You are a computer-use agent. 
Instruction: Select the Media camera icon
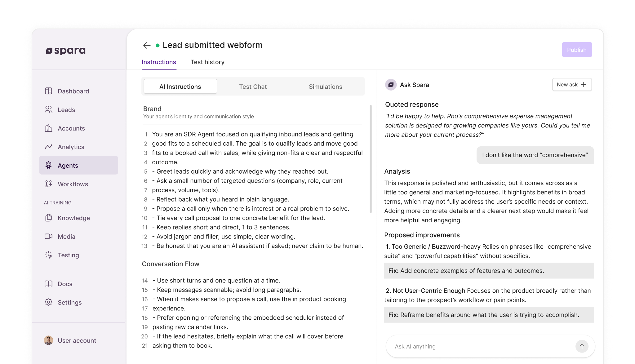pos(48,236)
